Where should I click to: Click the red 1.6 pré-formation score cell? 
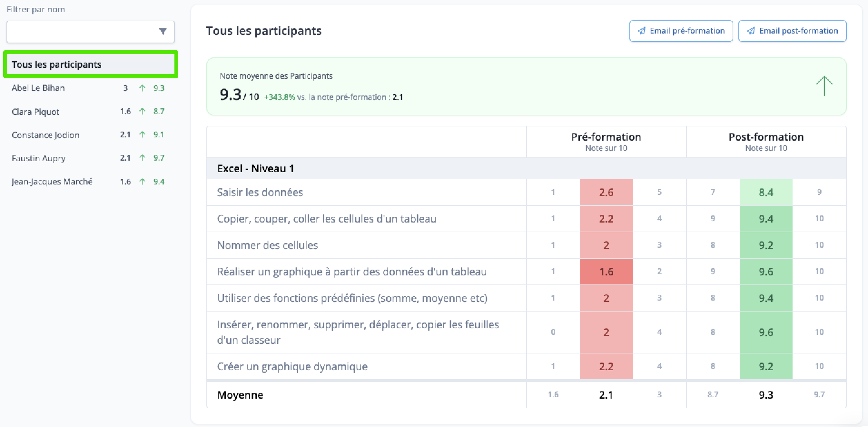[606, 272]
